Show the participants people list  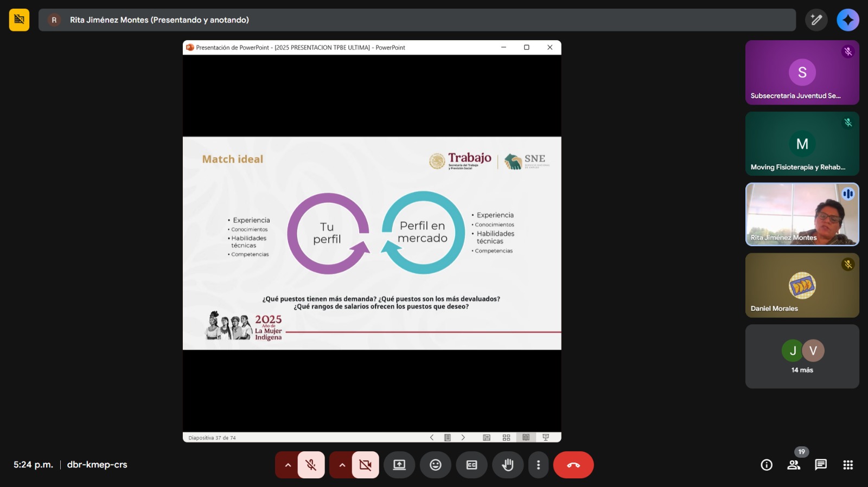tap(794, 465)
